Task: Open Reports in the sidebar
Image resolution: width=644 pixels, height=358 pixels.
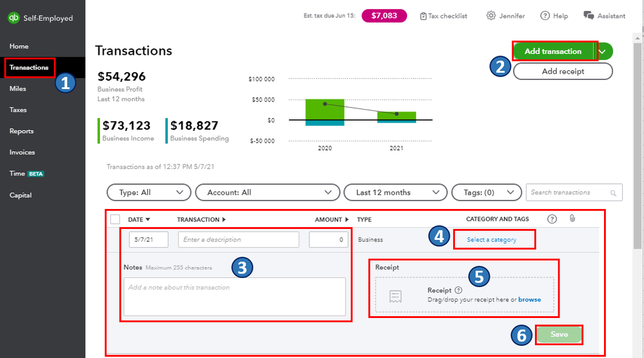Action: [x=21, y=132]
